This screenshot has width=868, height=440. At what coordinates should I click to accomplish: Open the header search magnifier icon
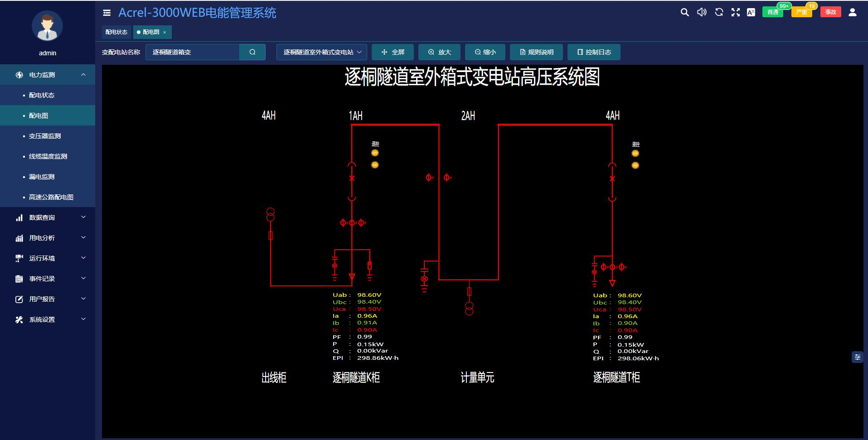pos(684,12)
